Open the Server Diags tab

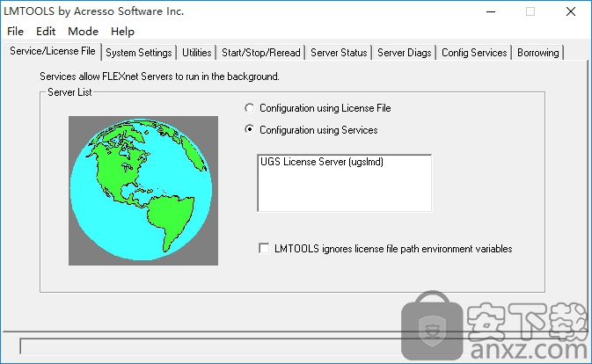[x=405, y=53]
